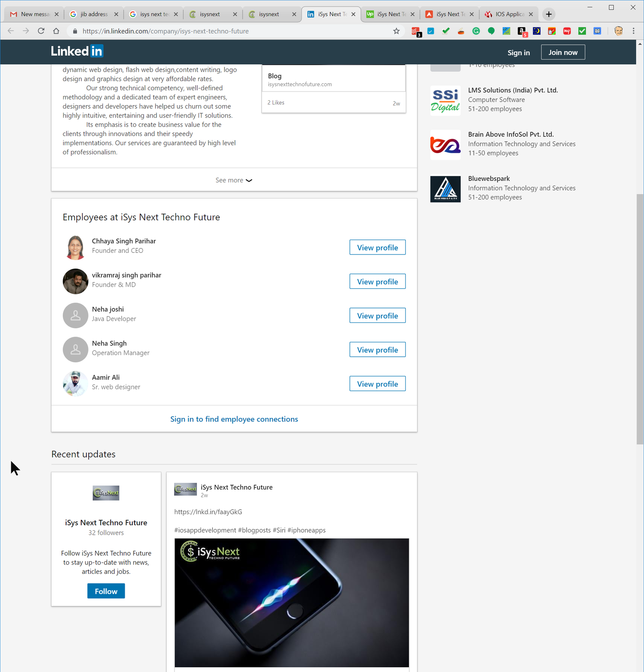Click the page vertical scrollbar thumb
The height and width of the screenshot is (672, 644).
pyautogui.click(x=640, y=319)
